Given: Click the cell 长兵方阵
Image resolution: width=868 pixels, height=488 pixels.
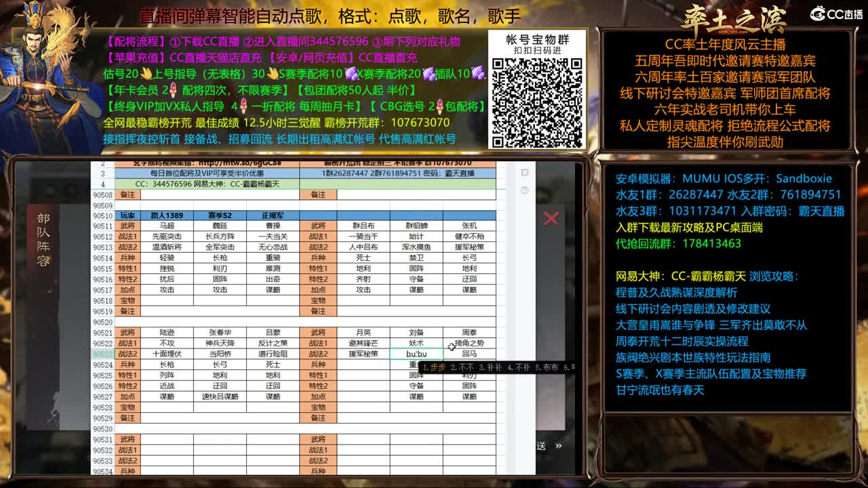Looking at the screenshot, I should 220,237.
